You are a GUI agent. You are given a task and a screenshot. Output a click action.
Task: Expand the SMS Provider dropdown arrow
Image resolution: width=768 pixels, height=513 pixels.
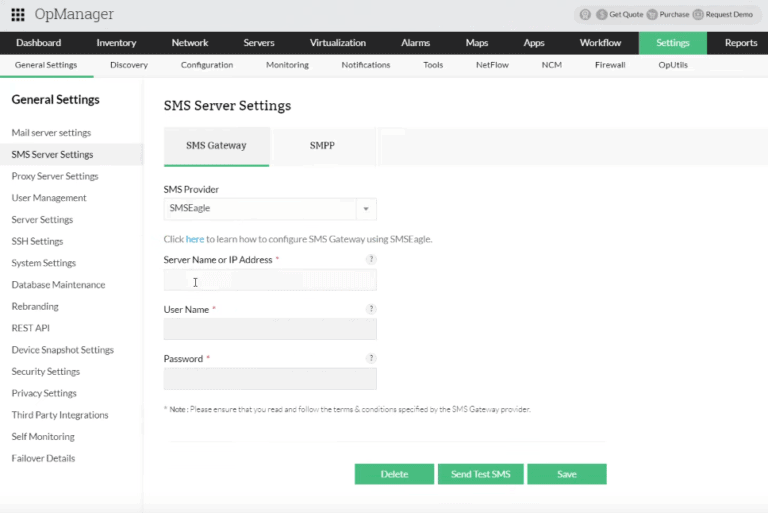pos(366,209)
